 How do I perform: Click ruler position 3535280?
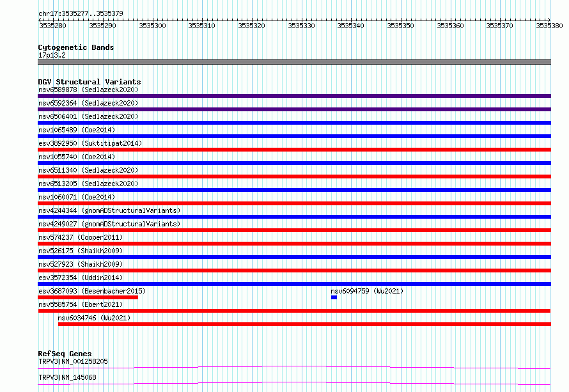52,26
